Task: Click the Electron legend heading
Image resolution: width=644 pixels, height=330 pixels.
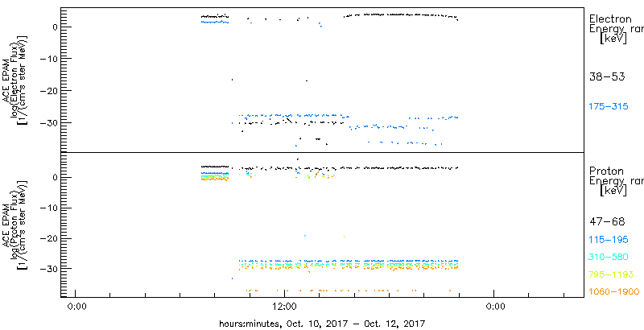Action: [x=610, y=19]
